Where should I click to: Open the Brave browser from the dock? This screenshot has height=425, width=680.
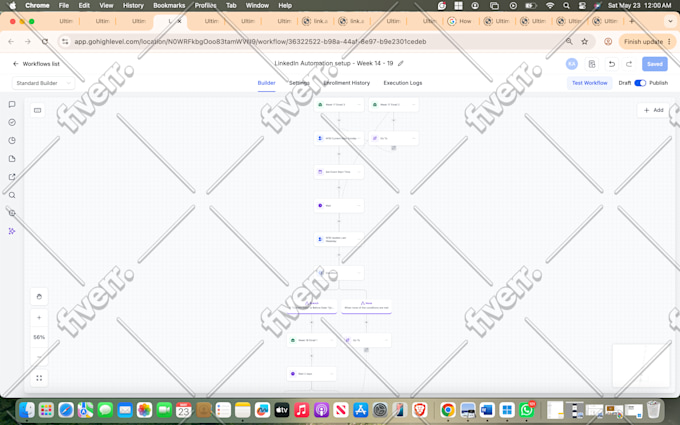(419, 409)
